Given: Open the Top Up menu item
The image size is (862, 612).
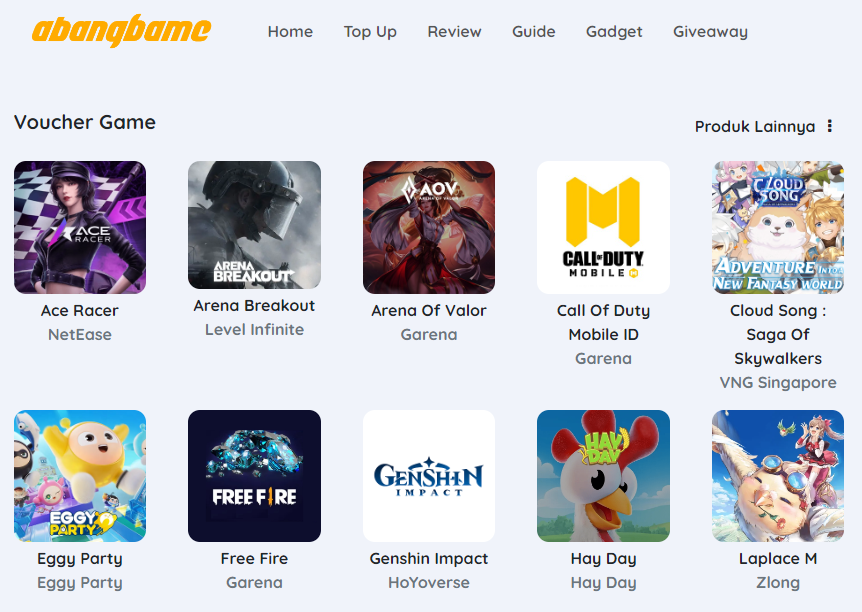Looking at the screenshot, I should coord(370,32).
